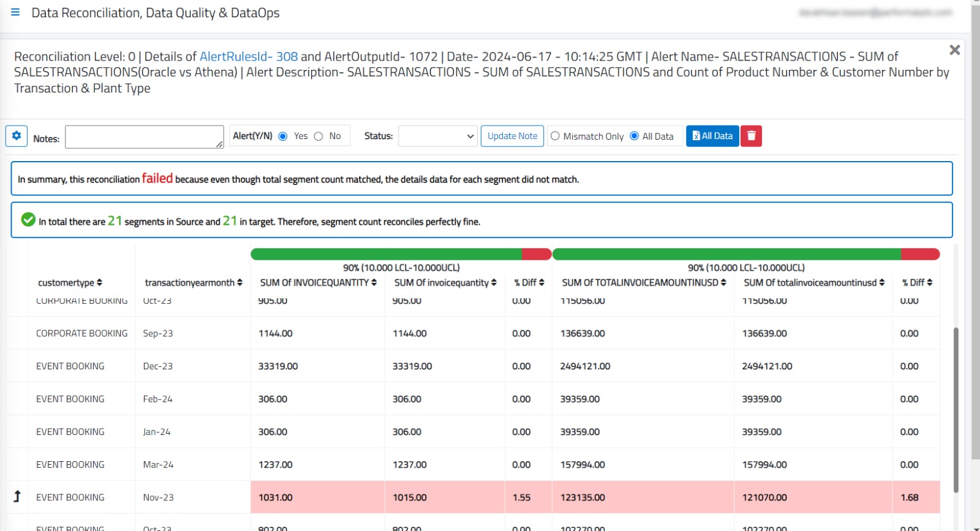Image resolution: width=980 pixels, height=531 pixels.
Task: Open the hamburger navigation menu
Action: click(x=15, y=12)
